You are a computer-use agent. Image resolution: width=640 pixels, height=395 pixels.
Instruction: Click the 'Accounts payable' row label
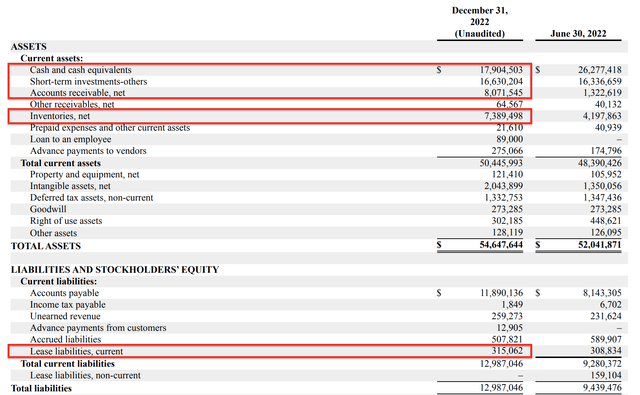click(x=64, y=293)
